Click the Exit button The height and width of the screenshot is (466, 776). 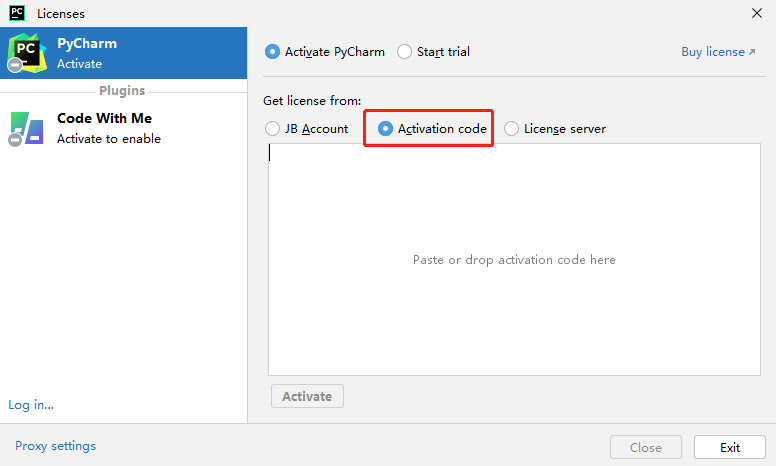tap(730, 447)
